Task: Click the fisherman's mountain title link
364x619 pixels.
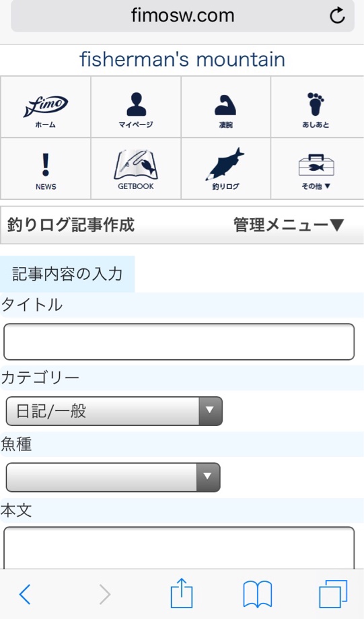Action: 182,60
